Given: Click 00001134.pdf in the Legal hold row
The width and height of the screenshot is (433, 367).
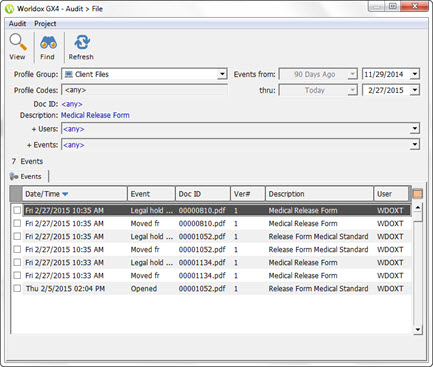Looking at the screenshot, I should (x=202, y=262).
